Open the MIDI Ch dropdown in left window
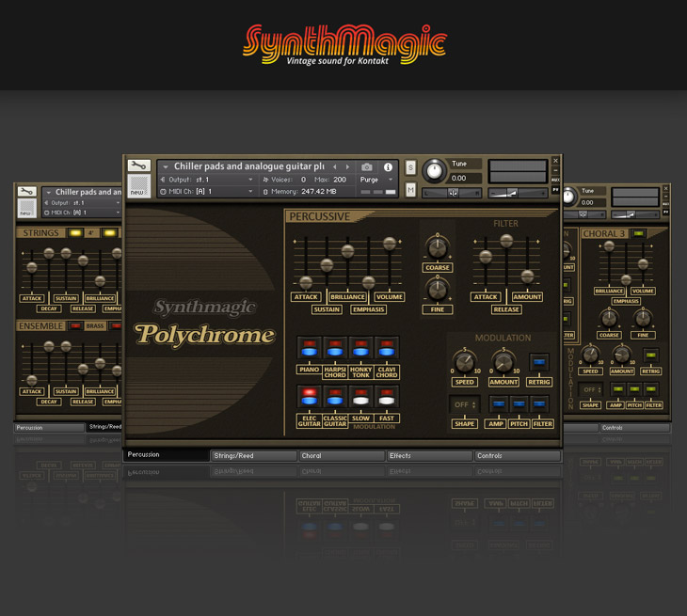This screenshot has height=616, width=687. coord(118,213)
